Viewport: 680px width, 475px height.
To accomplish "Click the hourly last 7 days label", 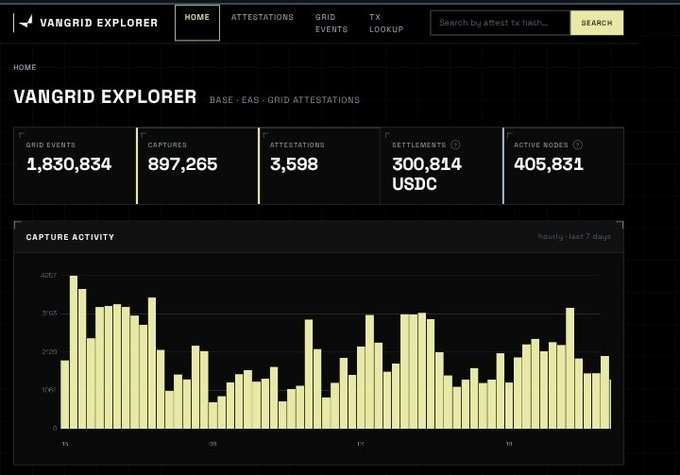I will coord(574,236).
